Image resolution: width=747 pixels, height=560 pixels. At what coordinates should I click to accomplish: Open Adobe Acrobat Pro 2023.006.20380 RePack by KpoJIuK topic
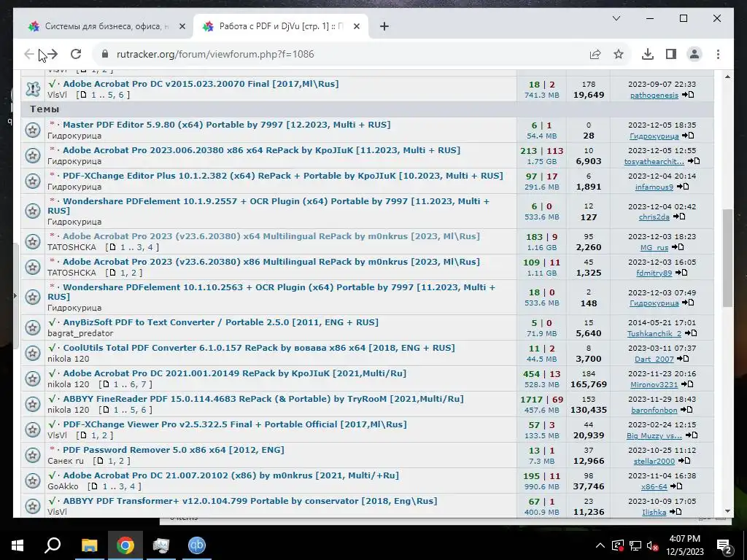(x=262, y=150)
